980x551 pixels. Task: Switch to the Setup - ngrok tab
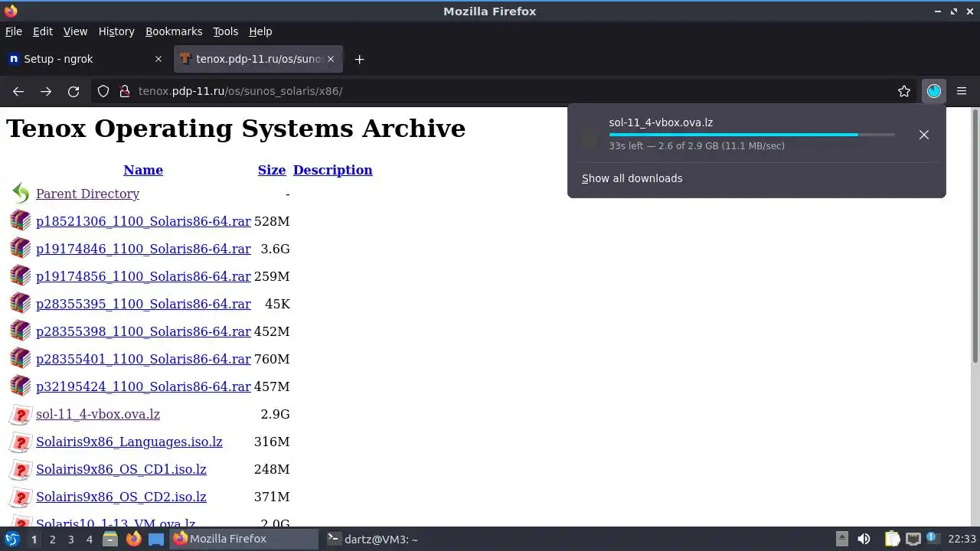(x=86, y=59)
